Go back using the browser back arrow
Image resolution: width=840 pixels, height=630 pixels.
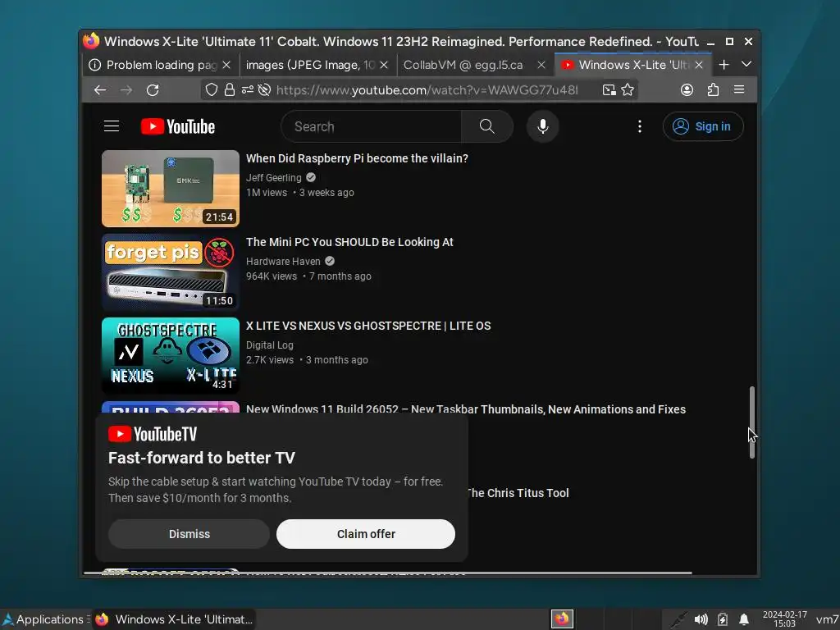(99, 90)
